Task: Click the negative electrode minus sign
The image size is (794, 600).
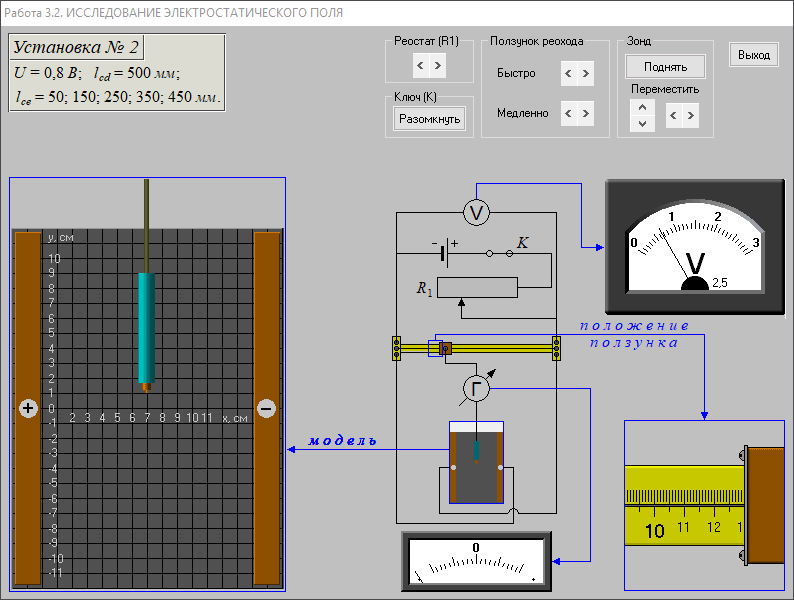Action: (266, 408)
